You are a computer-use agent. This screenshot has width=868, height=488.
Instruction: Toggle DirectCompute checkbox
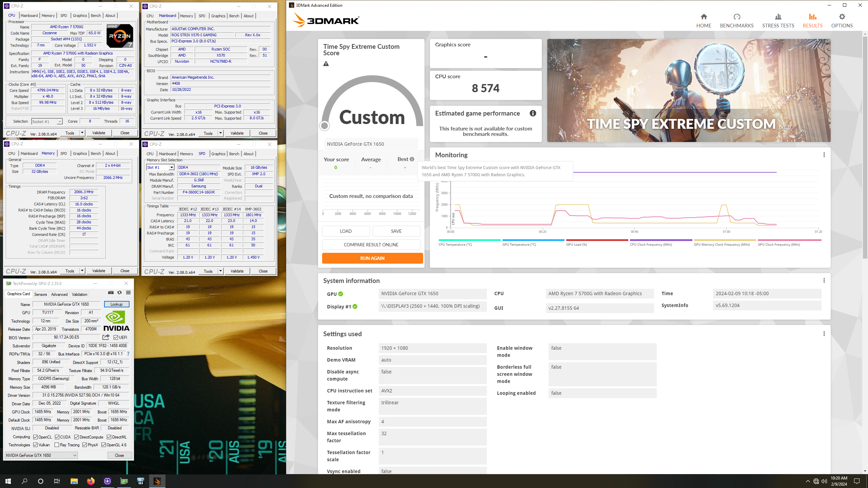coord(76,437)
